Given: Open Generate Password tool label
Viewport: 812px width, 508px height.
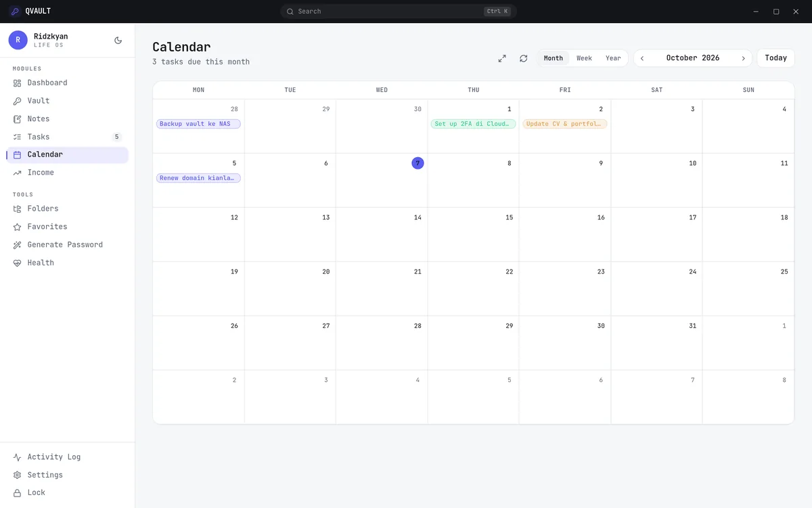Looking at the screenshot, I should pos(65,245).
